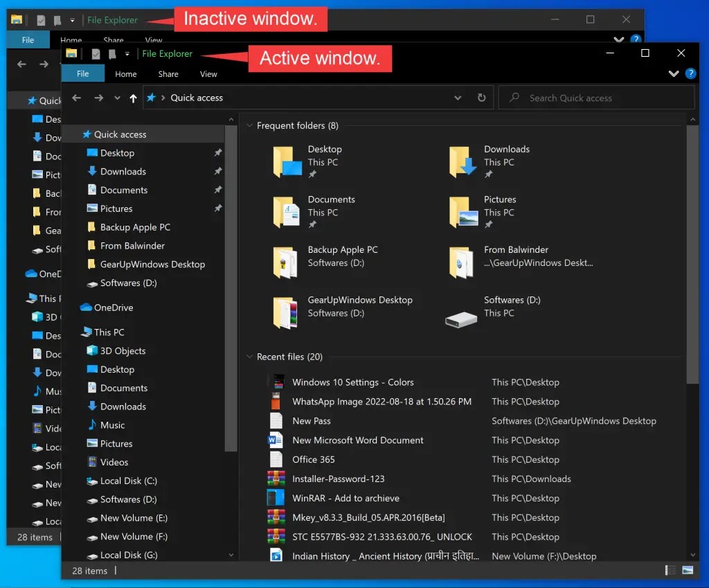Click Help icon in inactive window

coord(636,39)
